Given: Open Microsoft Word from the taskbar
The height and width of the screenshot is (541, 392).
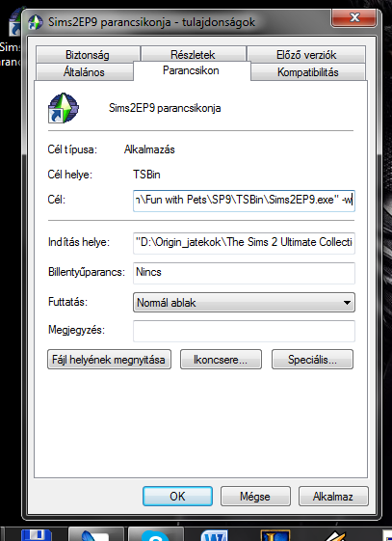Looking at the screenshot, I should tap(215, 535).
